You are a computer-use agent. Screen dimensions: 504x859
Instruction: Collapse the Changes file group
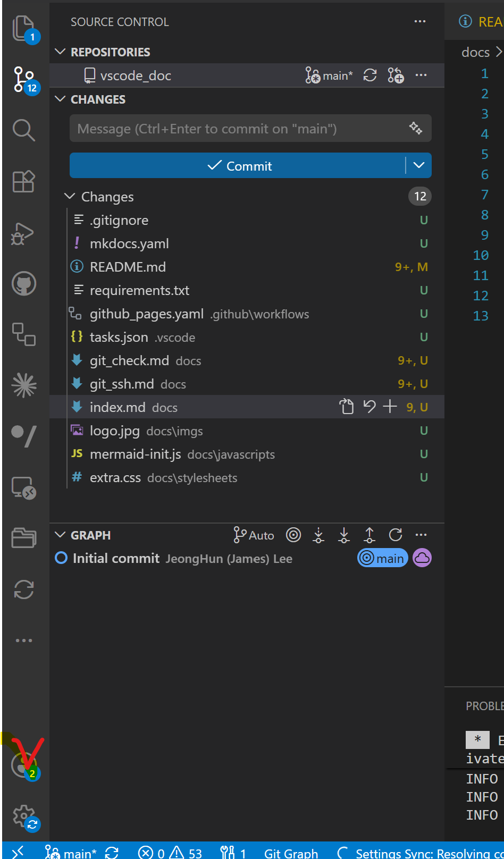pyautogui.click(x=70, y=196)
